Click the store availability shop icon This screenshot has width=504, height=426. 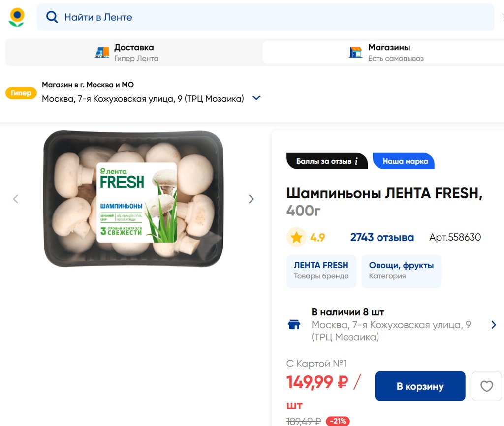(x=294, y=325)
